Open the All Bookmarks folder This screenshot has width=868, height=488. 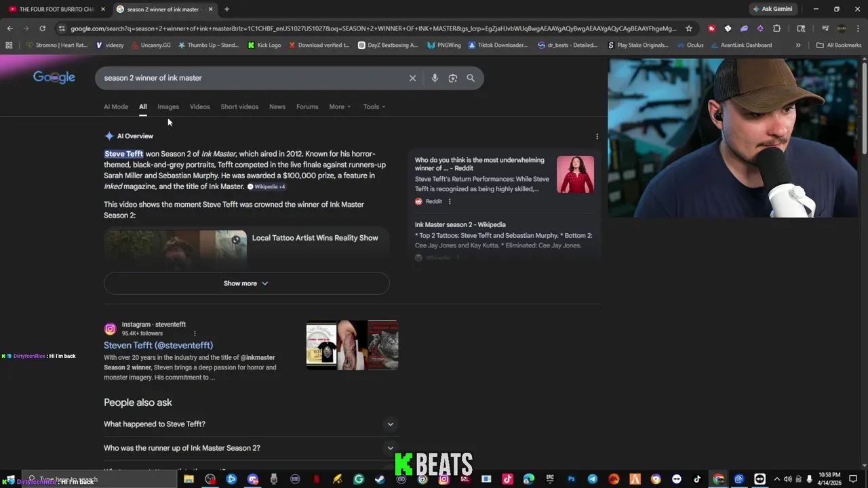839,45
